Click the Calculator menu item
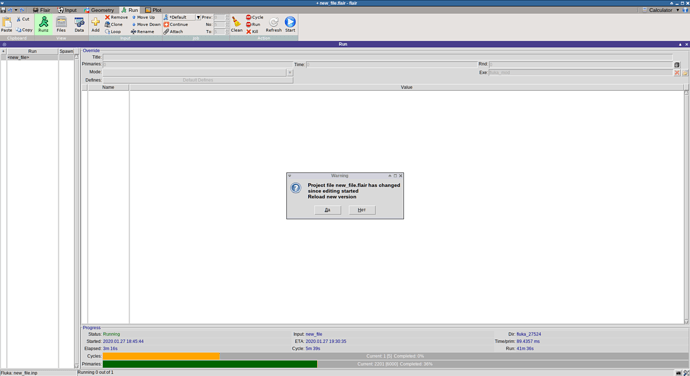The width and height of the screenshot is (690, 376). coord(657,10)
